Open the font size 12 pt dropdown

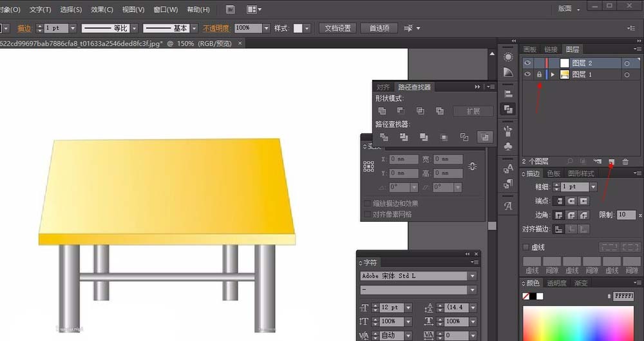408,307
